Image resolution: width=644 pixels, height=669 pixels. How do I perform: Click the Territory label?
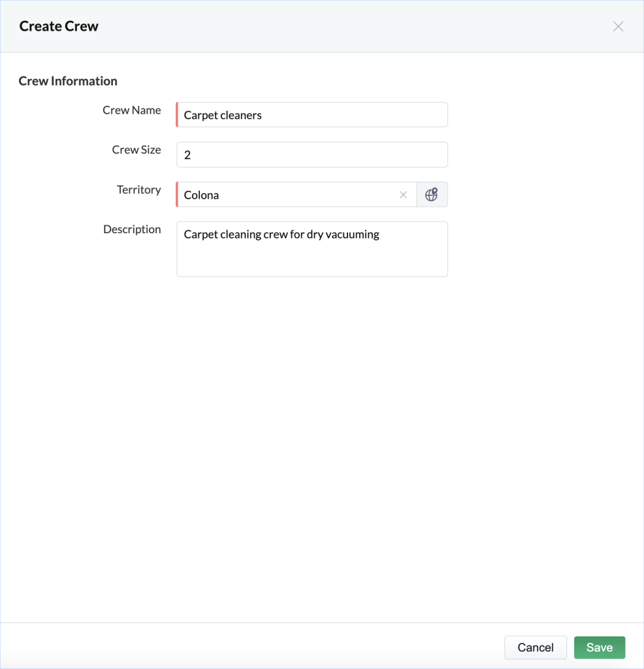[x=138, y=189]
